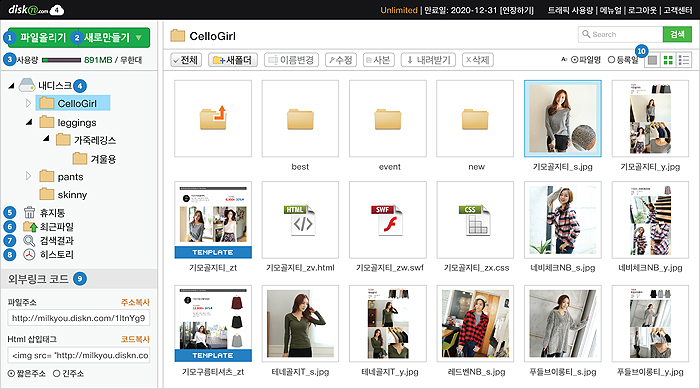Click the green 검색 search button
Image resolution: width=700 pixels, height=389 pixels.
point(677,34)
